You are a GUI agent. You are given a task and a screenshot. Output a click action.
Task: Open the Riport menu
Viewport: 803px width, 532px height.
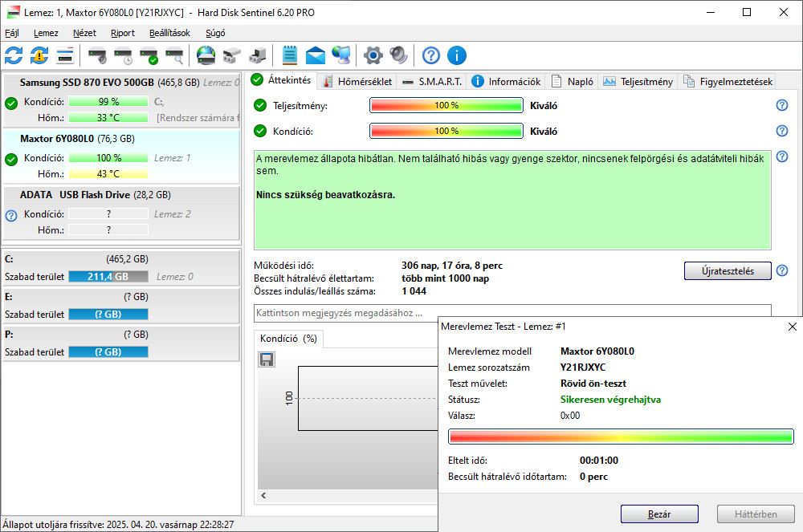(x=123, y=33)
